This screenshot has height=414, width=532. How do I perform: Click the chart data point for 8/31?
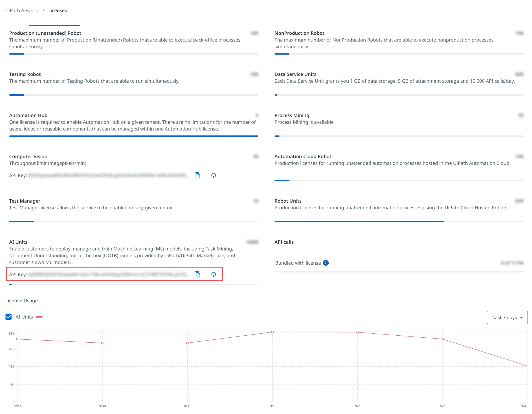(187, 343)
